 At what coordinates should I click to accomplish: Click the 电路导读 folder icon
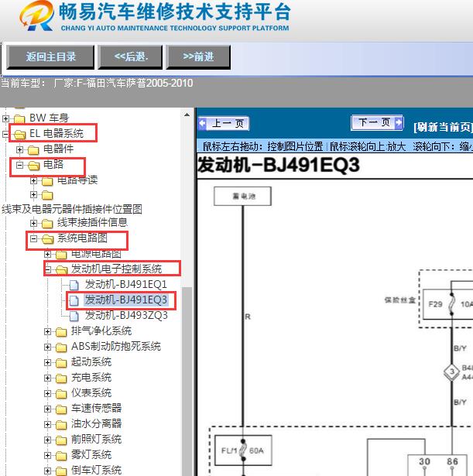(47, 181)
